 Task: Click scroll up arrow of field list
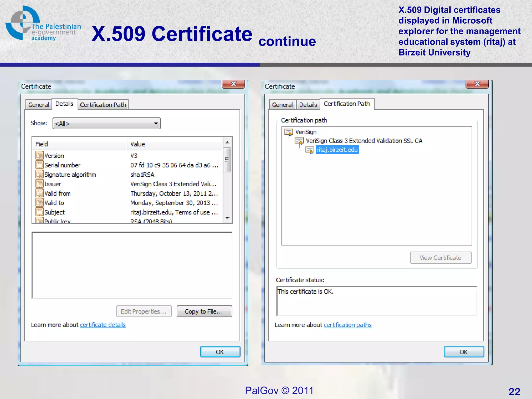227,142
